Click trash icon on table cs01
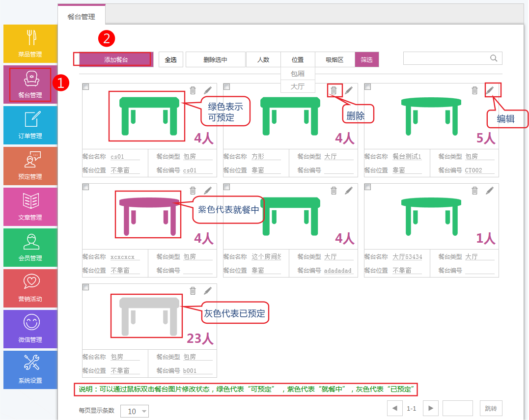 pyautogui.click(x=193, y=90)
